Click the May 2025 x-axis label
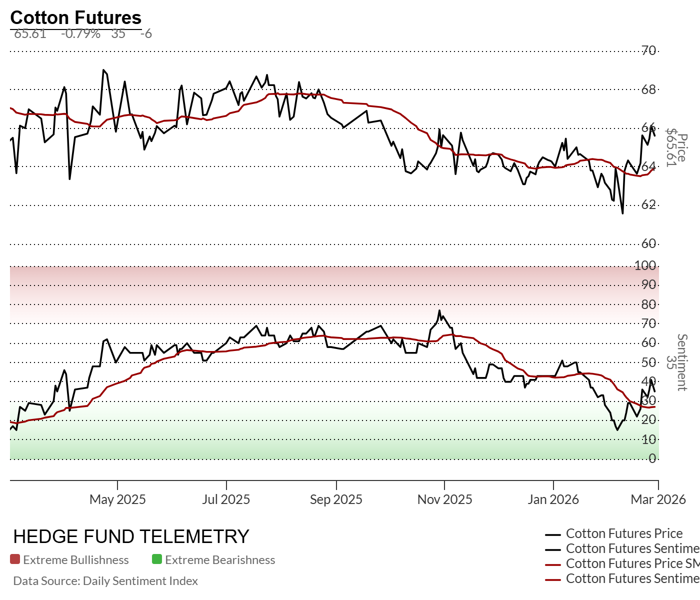The height and width of the screenshot is (600, 700). pyautogui.click(x=117, y=499)
